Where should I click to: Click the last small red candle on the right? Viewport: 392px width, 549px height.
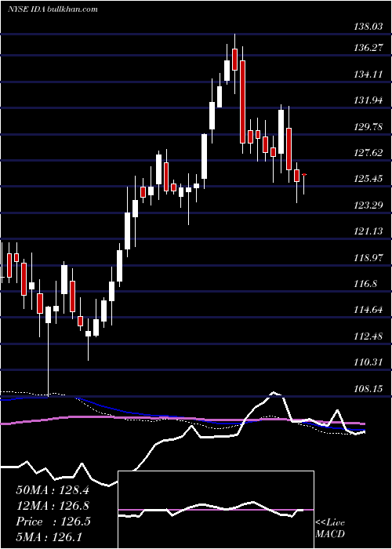pyautogui.click(x=304, y=174)
